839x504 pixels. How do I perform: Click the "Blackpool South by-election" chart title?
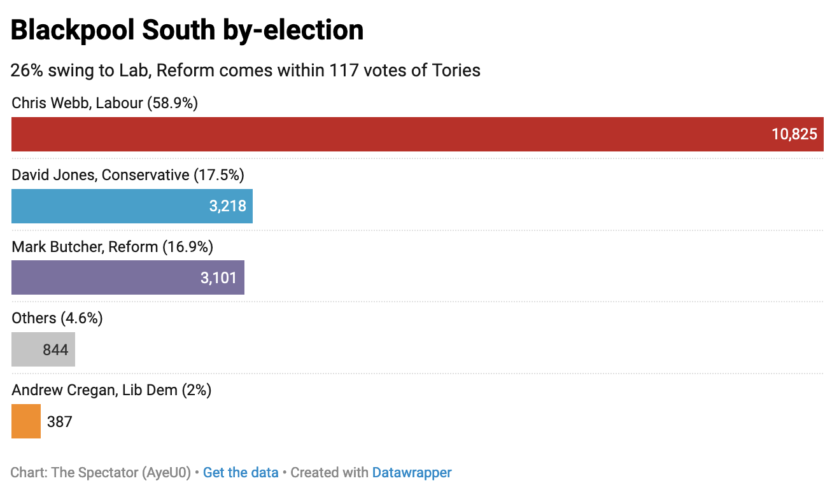tap(187, 30)
